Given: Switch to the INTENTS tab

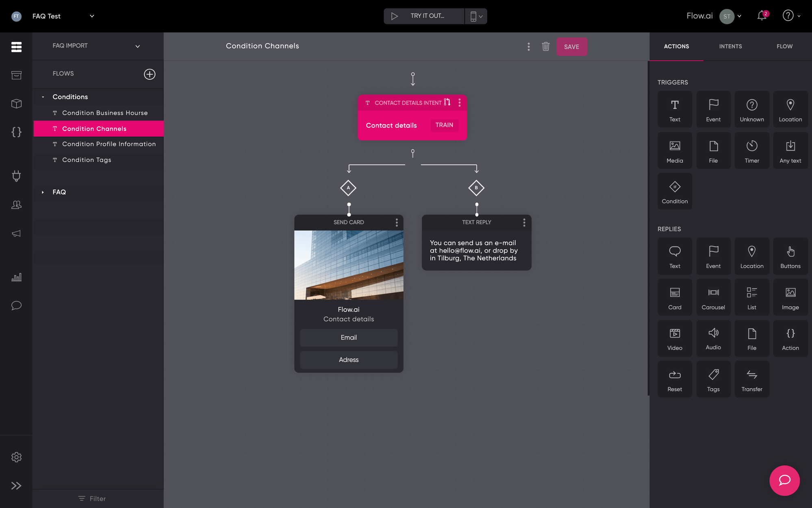Looking at the screenshot, I should (730, 46).
